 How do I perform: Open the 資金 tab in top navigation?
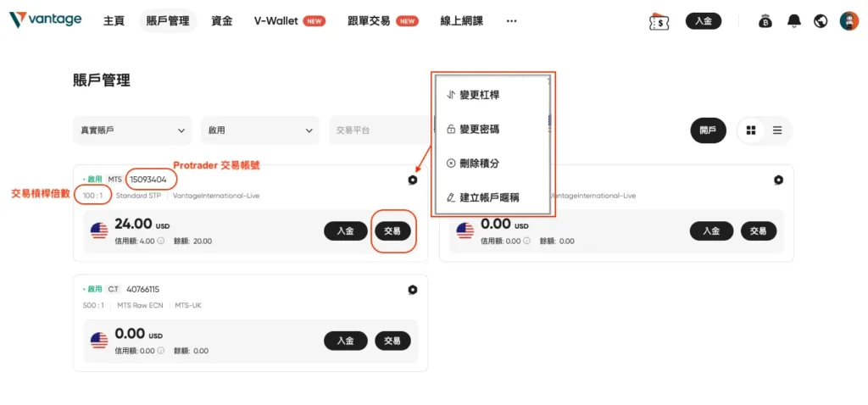pos(221,21)
